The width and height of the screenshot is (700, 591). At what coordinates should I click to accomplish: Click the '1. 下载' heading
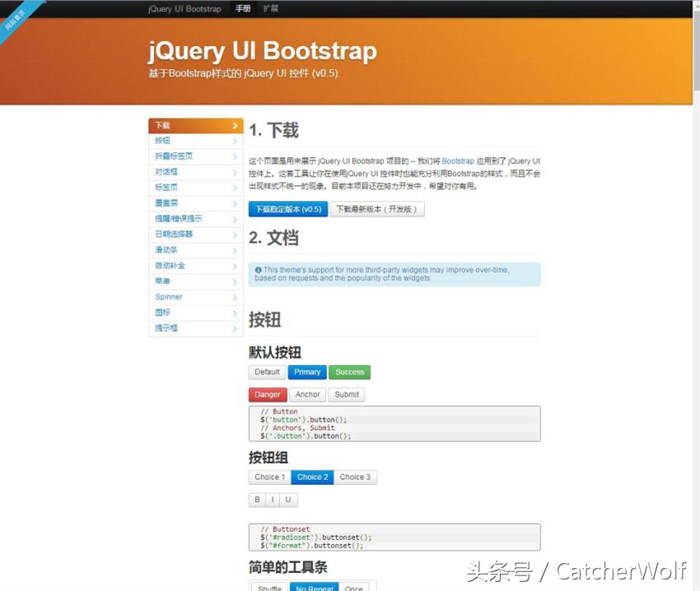tap(273, 130)
